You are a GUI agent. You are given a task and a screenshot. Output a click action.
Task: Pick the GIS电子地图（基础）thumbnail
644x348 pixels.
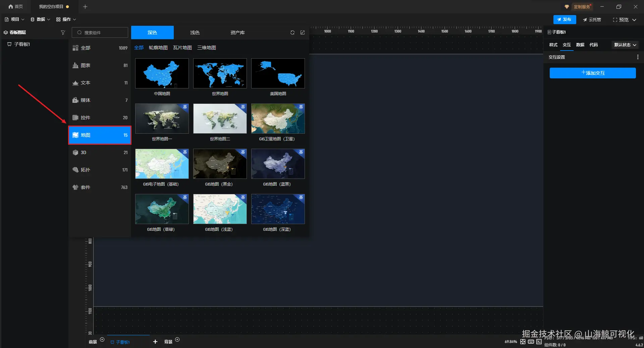(x=162, y=164)
